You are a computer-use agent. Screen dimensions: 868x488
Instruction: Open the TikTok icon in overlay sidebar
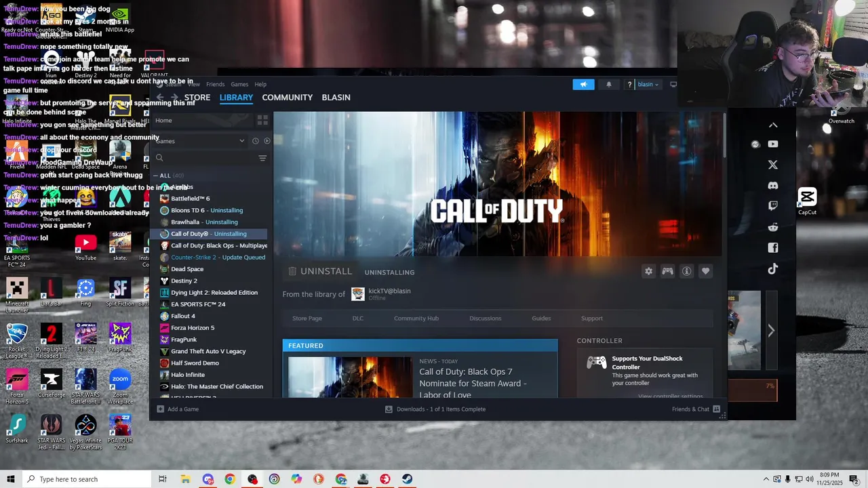point(773,269)
